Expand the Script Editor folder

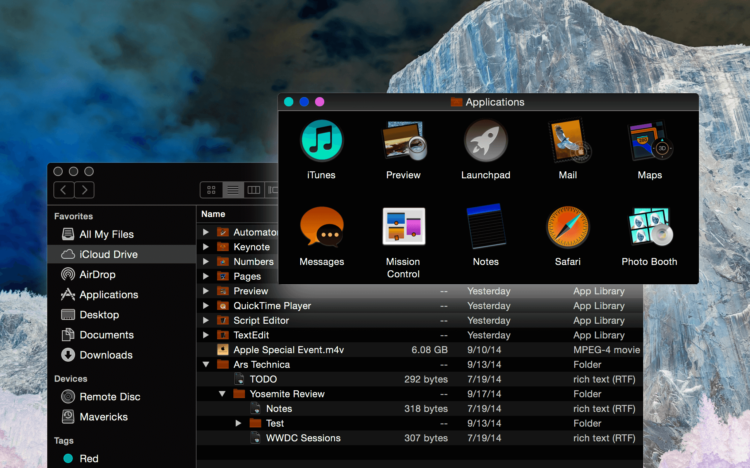click(206, 320)
